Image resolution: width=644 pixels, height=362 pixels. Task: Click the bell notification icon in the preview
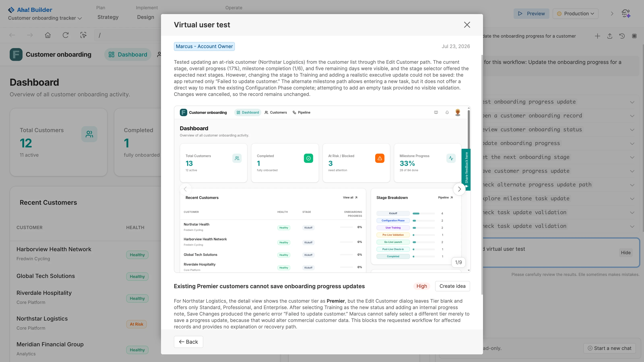point(447,112)
